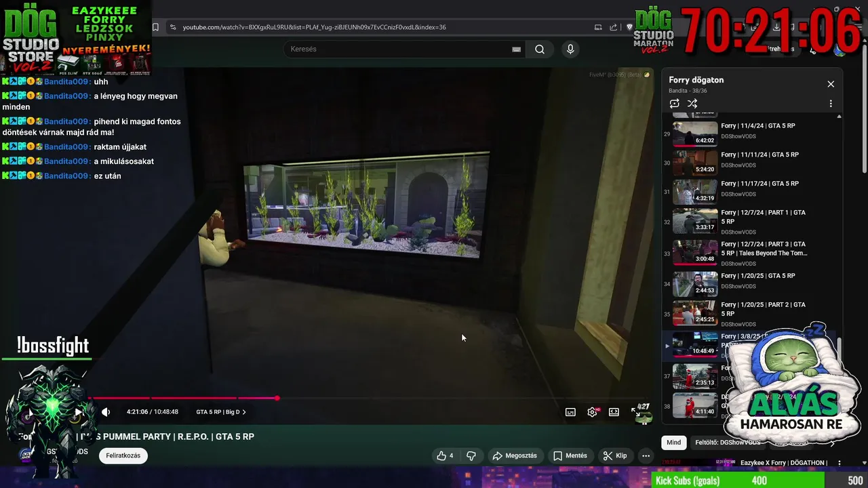Save video with Mentés button
Image resolution: width=868 pixels, height=488 pixels.
click(x=570, y=455)
